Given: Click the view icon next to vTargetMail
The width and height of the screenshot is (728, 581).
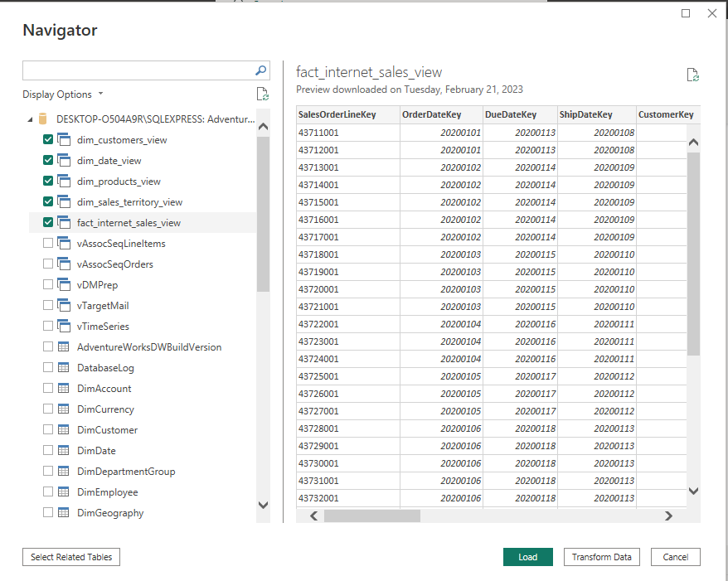Looking at the screenshot, I should [x=64, y=305].
